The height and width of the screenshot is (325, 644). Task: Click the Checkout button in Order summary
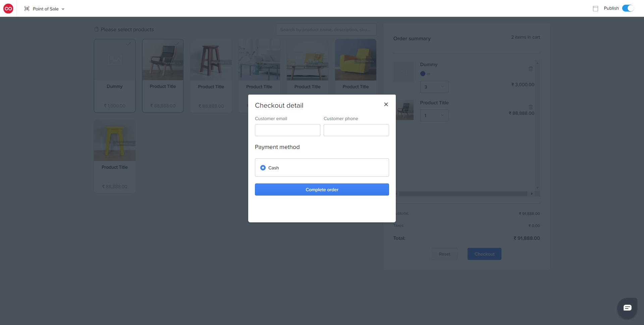484,254
